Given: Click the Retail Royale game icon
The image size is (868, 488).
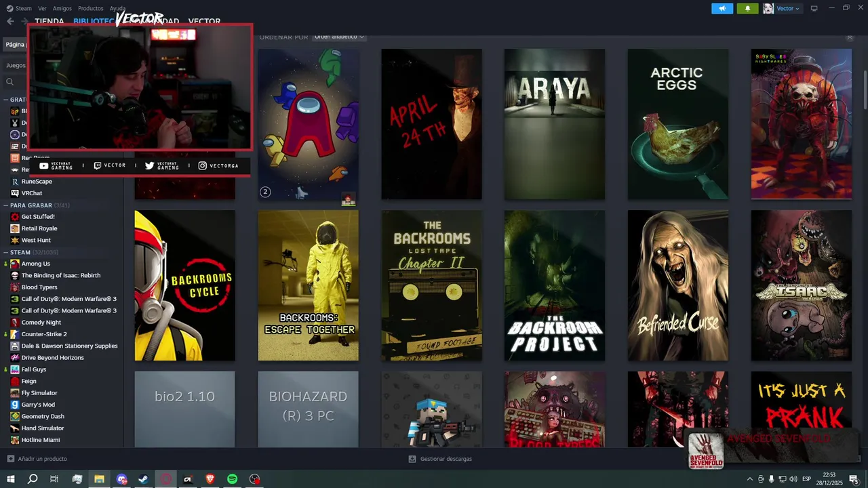Looking at the screenshot, I should pos(15,228).
